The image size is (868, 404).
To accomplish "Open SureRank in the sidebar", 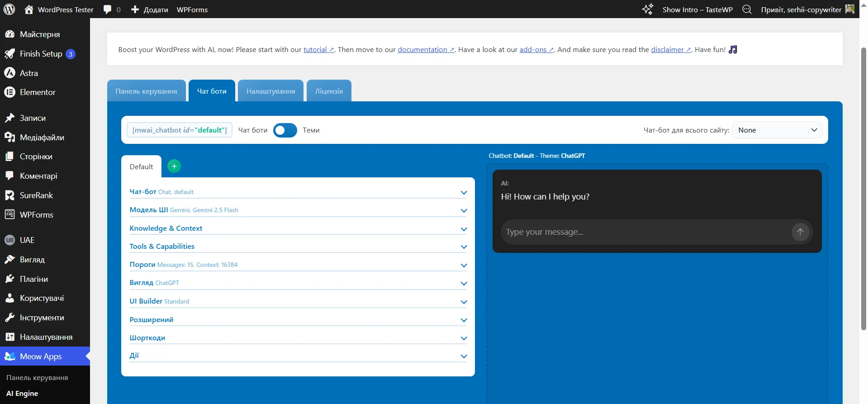I will pyautogui.click(x=36, y=195).
